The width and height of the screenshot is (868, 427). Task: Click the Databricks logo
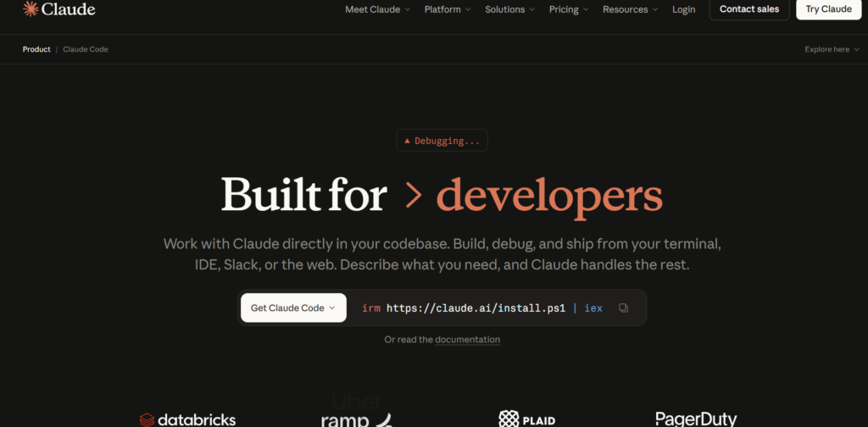pos(187,419)
